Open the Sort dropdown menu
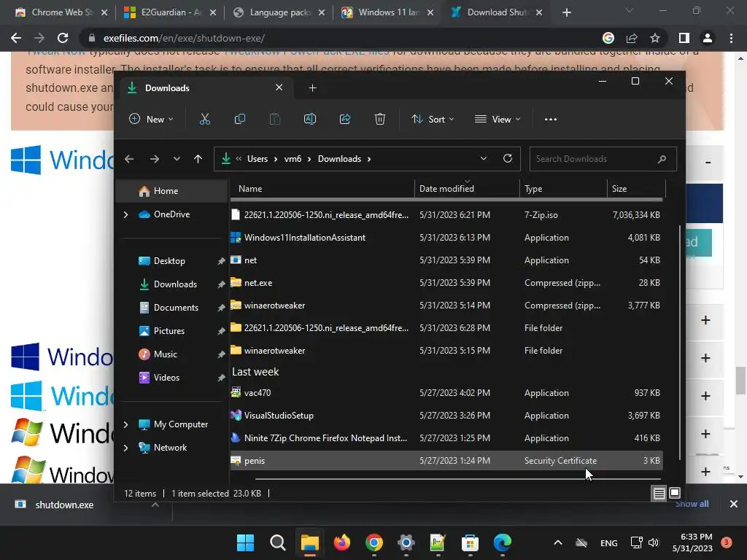This screenshot has height=560, width=747. (433, 119)
